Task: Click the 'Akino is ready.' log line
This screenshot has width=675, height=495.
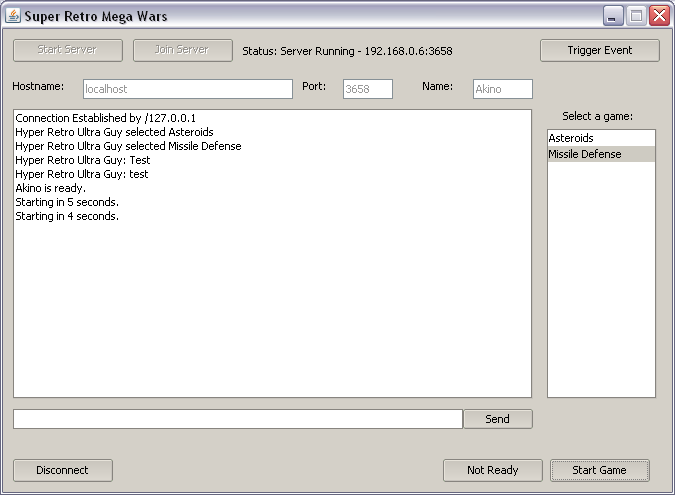Action: pos(50,188)
